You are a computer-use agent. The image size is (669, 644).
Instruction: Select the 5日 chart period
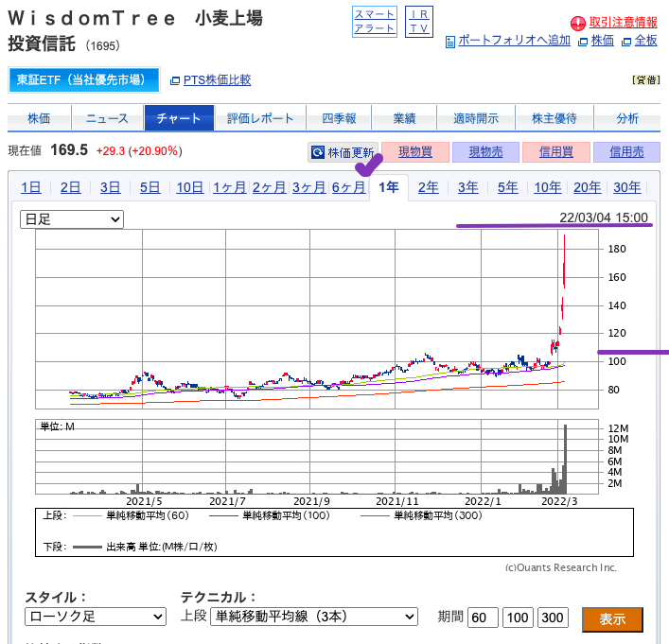coord(150,187)
